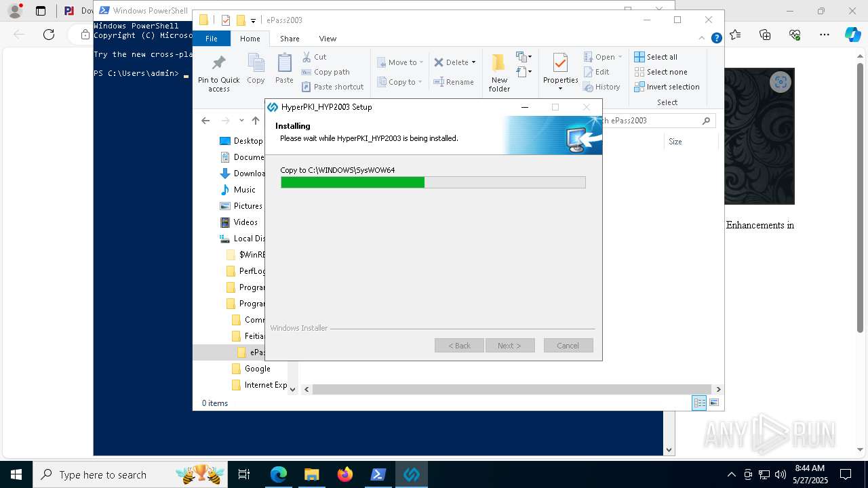
Task: Open Explorer Help question icon
Action: click(716, 39)
